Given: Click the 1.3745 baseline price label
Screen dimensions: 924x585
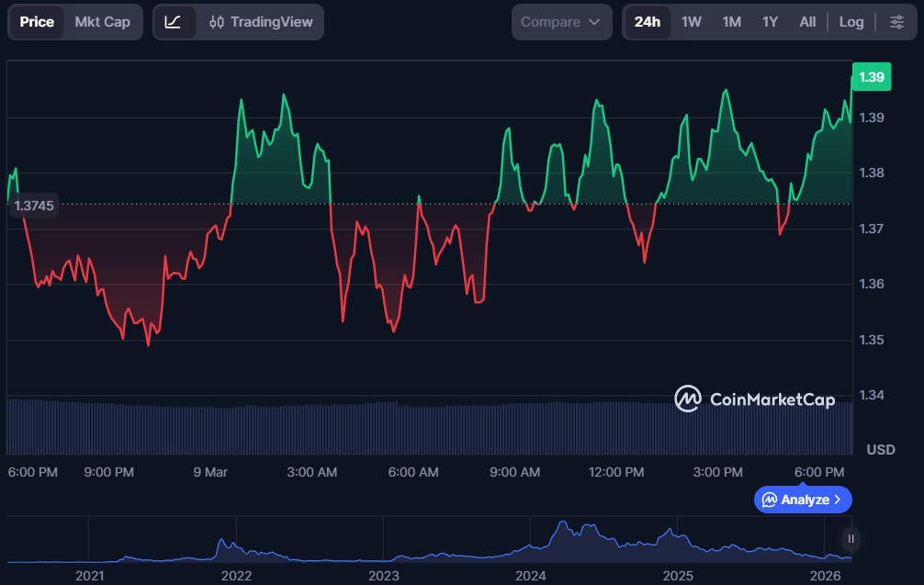Looking at the screenshot, I should tap(34, 206).
